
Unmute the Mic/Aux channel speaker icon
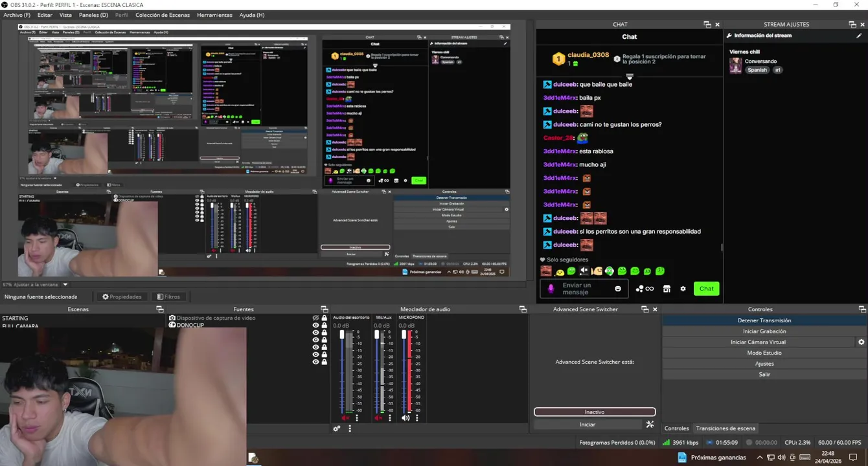click(378, 418)
